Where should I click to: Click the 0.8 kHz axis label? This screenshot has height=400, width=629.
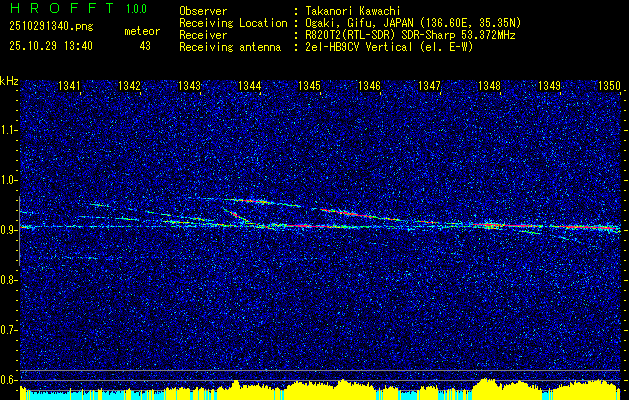pos(8,280)
